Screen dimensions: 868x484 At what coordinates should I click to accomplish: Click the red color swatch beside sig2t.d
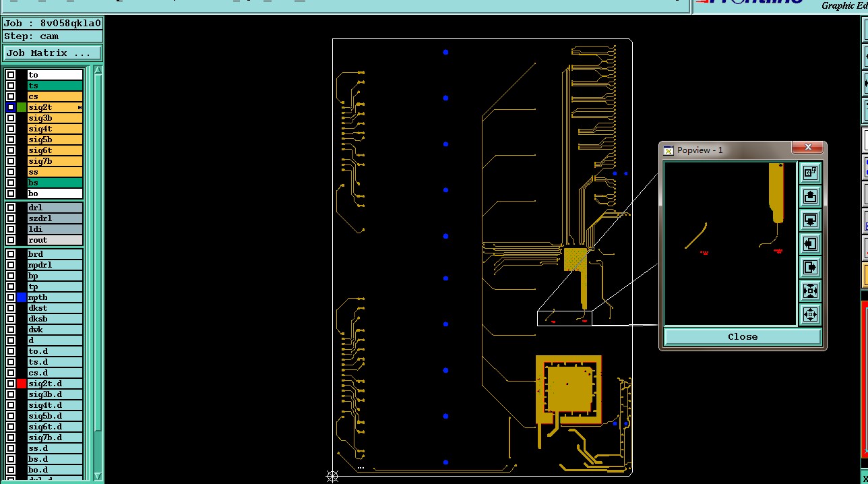(22, 384)
